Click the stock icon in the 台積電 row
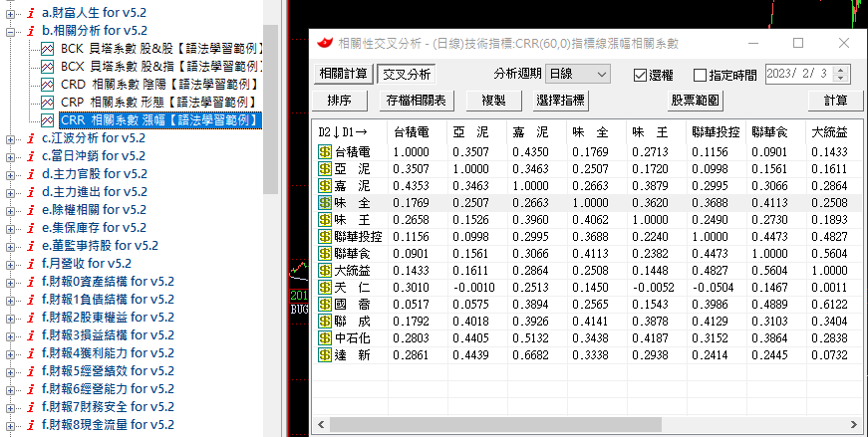Viewport: 868px width, 437px height. [325, 151]
